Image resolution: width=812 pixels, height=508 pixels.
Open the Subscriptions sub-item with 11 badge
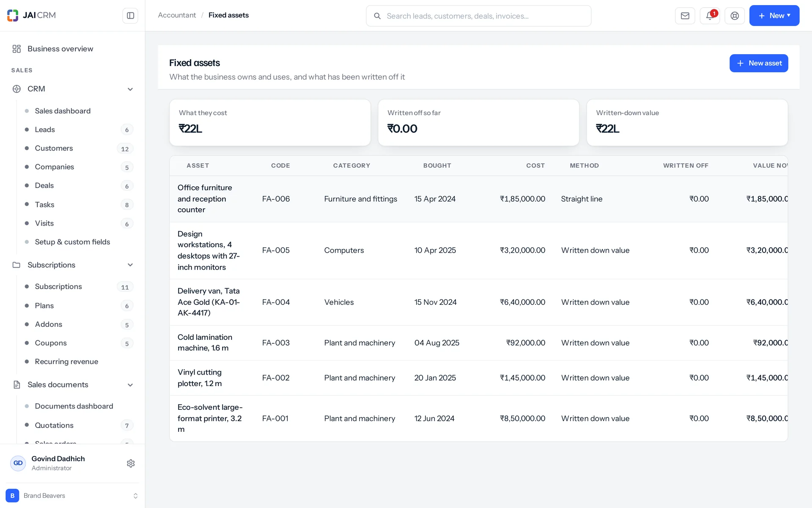pos(58,287)
